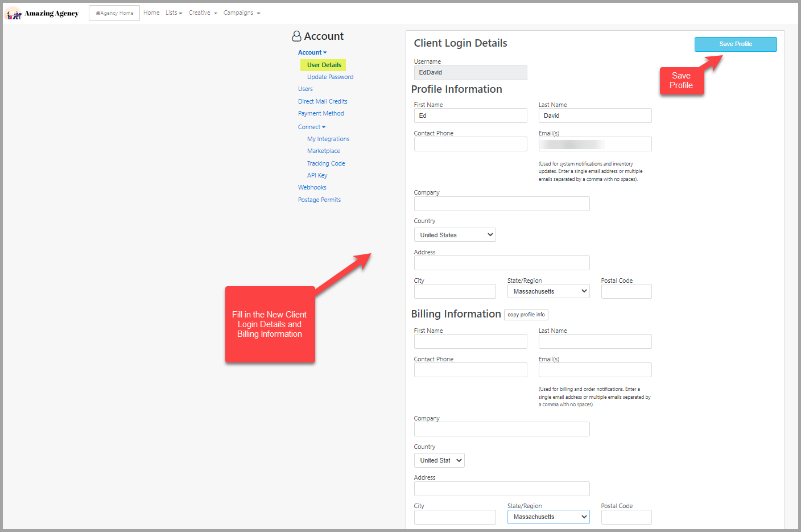Go to Users page
801x532 pixels.
coord(305,89)
